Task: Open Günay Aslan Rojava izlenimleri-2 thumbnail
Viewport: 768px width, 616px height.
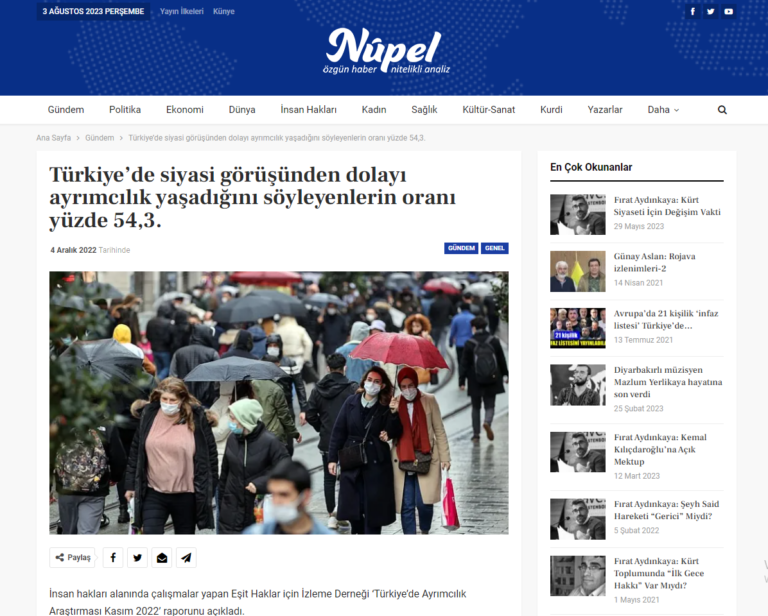Action: point(577,271)
